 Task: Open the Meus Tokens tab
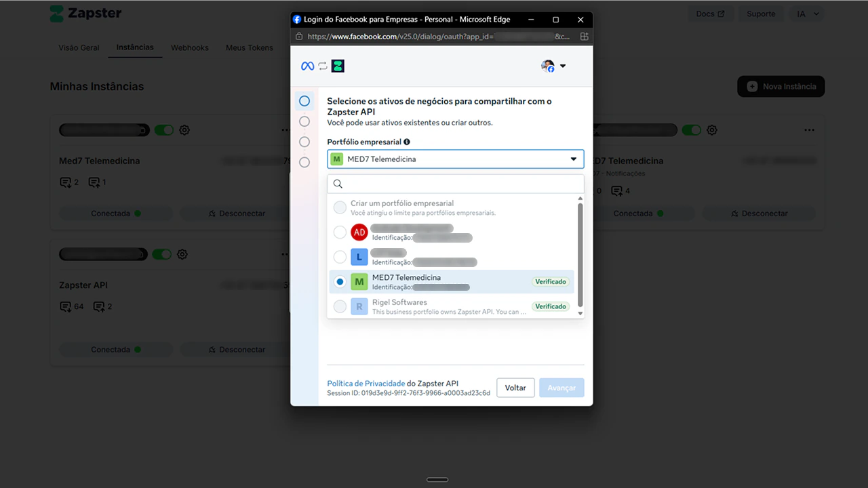(x=249, y=47)
